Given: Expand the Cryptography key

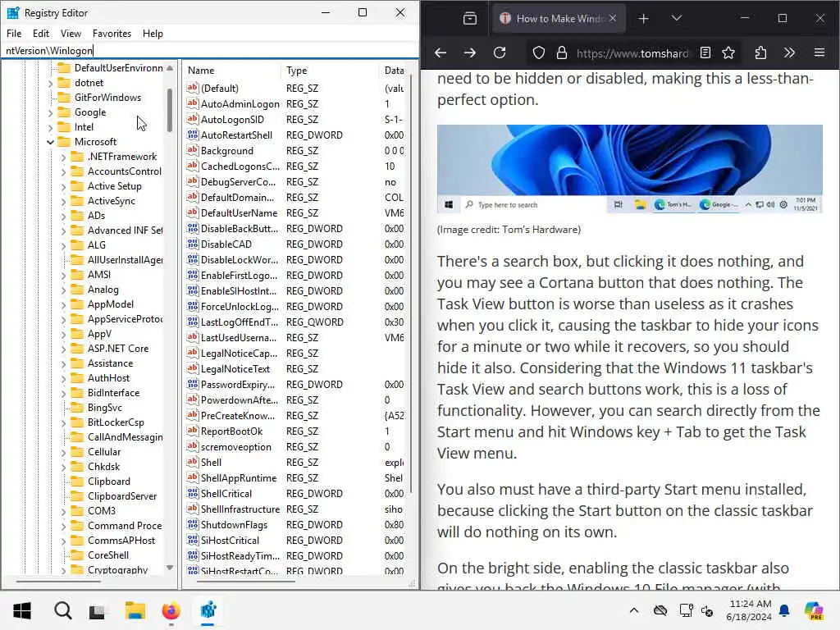Looking at the screenshot, I should click(63, 571).
